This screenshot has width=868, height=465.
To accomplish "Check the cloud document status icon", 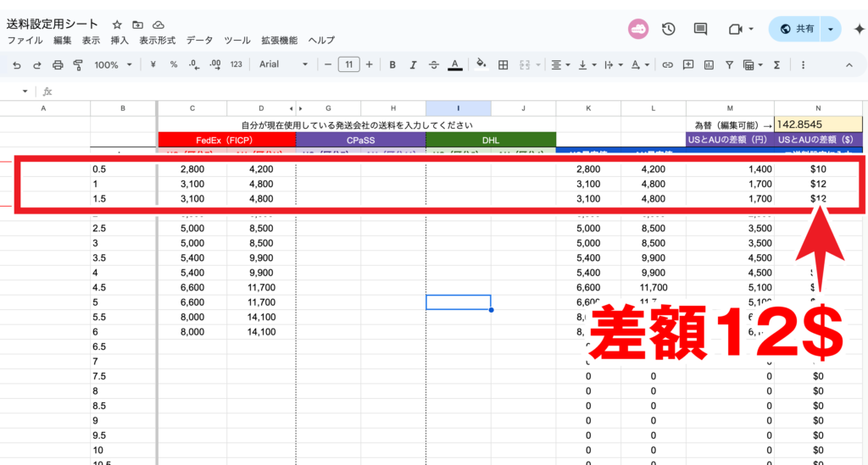I will (x=159, y=25).
